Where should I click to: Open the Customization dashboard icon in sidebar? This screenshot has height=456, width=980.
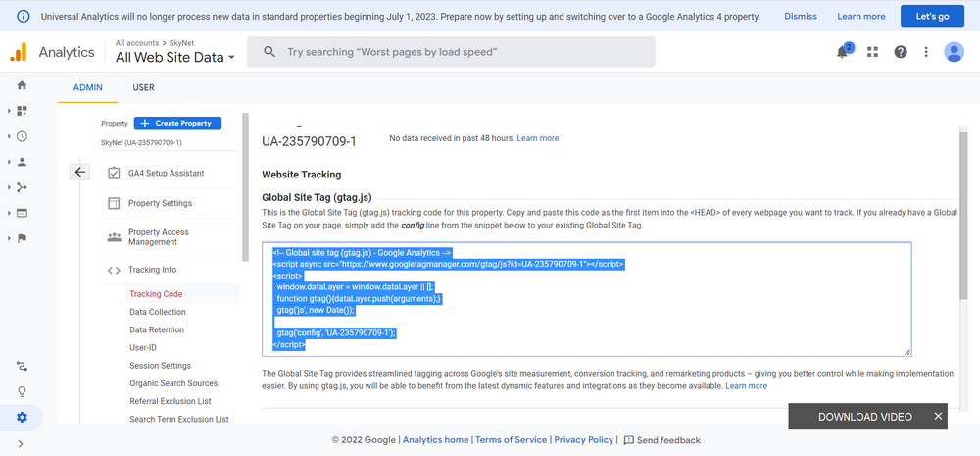(x=22, y=111)
